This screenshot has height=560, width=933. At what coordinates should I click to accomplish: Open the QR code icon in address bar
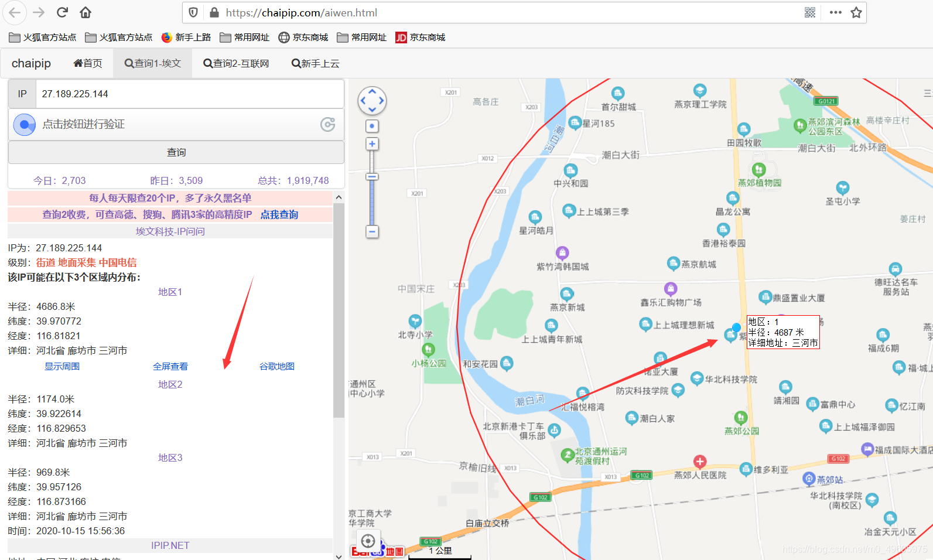[810, 12]
